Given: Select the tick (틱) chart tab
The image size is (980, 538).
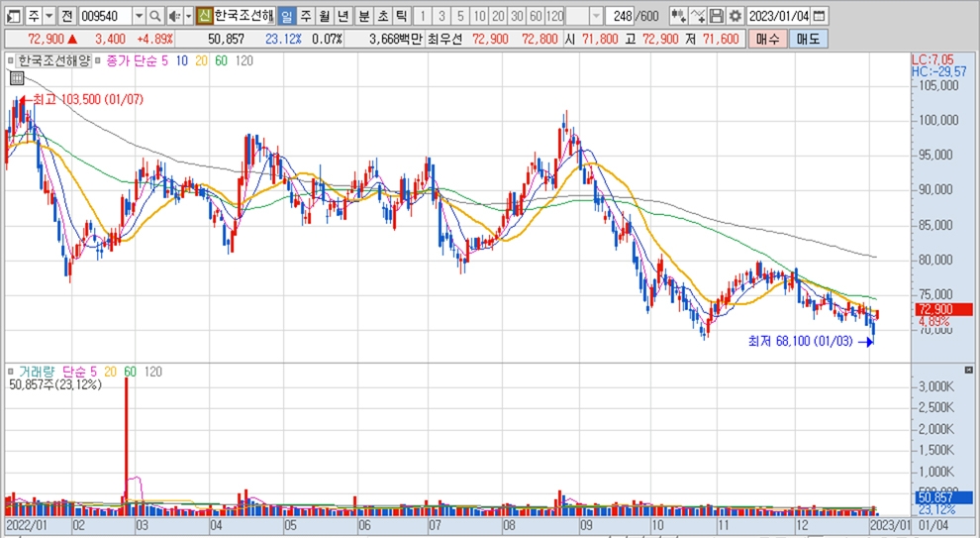Looking at the screenshot, I should (401, 16).
